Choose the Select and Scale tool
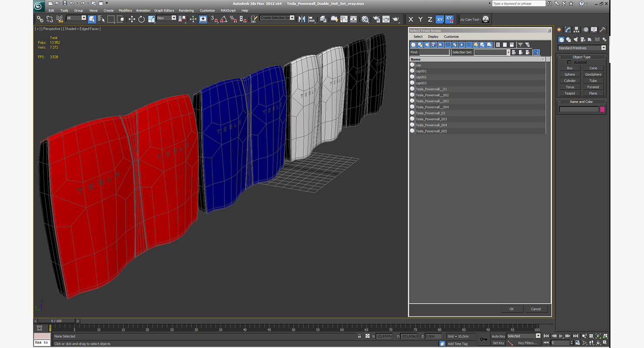This screenshot has width=644, height=348. 151,19
